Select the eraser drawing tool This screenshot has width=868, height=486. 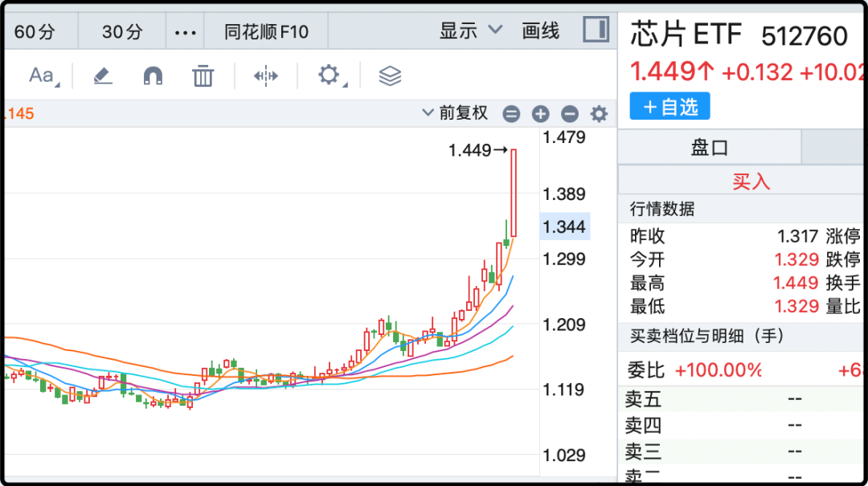pos(102,76)
